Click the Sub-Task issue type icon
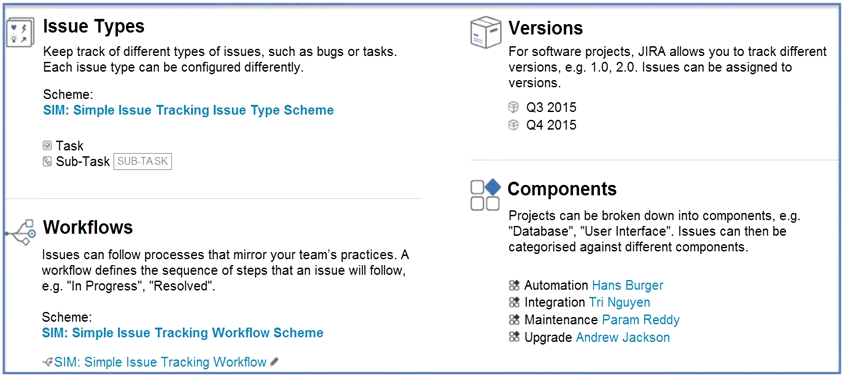The width and height of the screenshot is (845, 379). click(x=47, y=161)
